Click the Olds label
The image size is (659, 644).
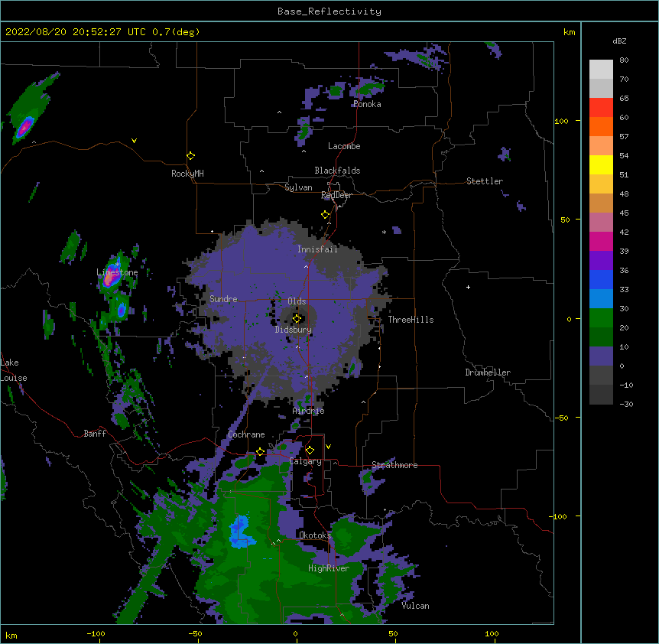297,301
